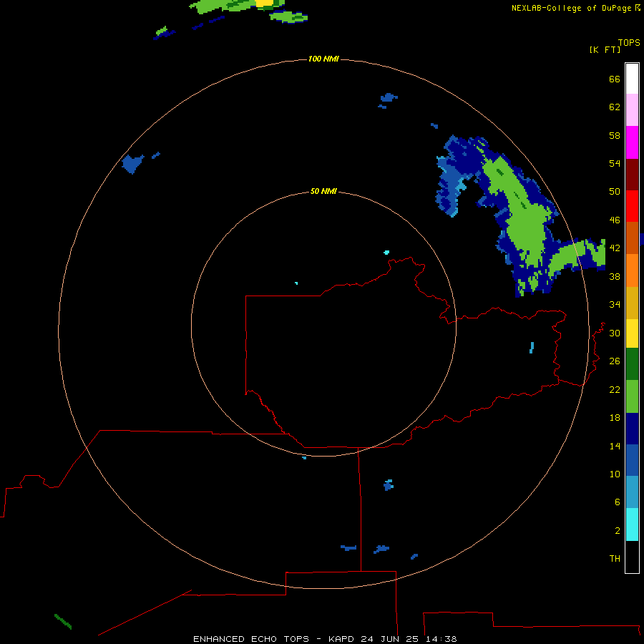Select the light blue legend swatch
644x644 pixels.
pos(632,492)
